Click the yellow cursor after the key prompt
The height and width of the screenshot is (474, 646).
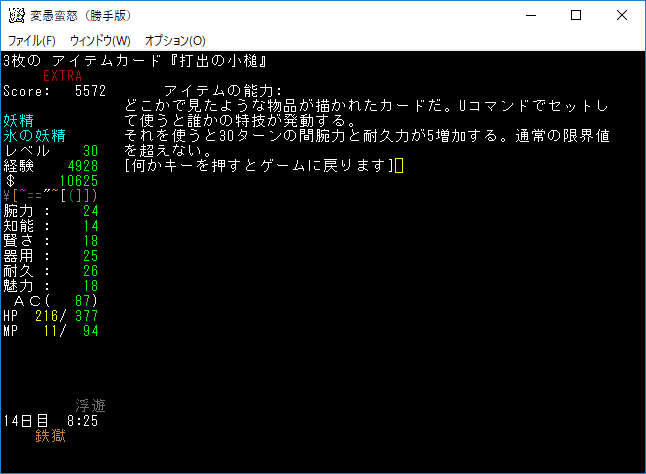point(399,166)
